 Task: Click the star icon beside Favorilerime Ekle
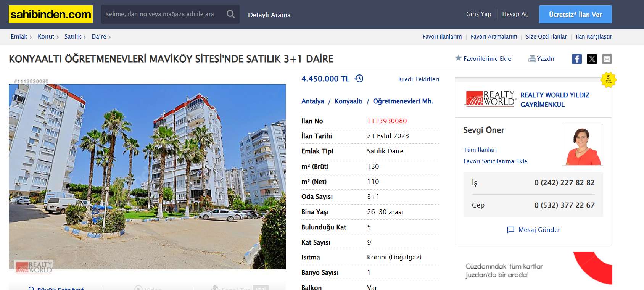[x=458, y=58]
